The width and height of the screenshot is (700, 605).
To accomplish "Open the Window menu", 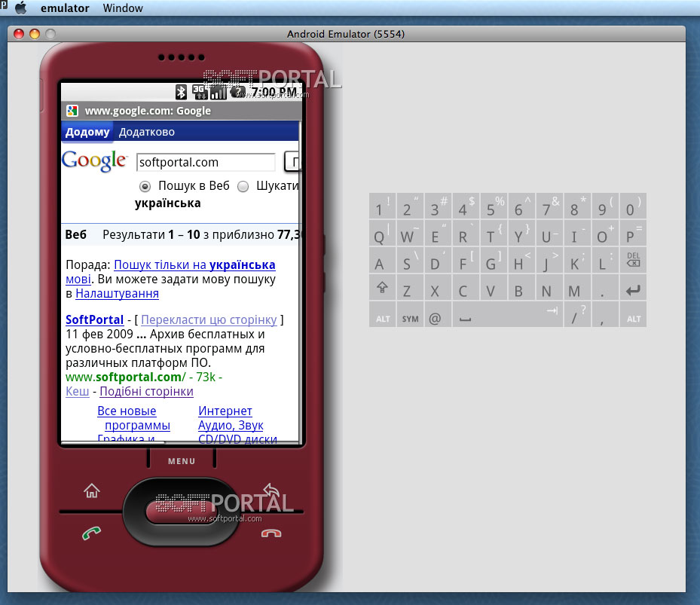I will [x=123, y=8].
